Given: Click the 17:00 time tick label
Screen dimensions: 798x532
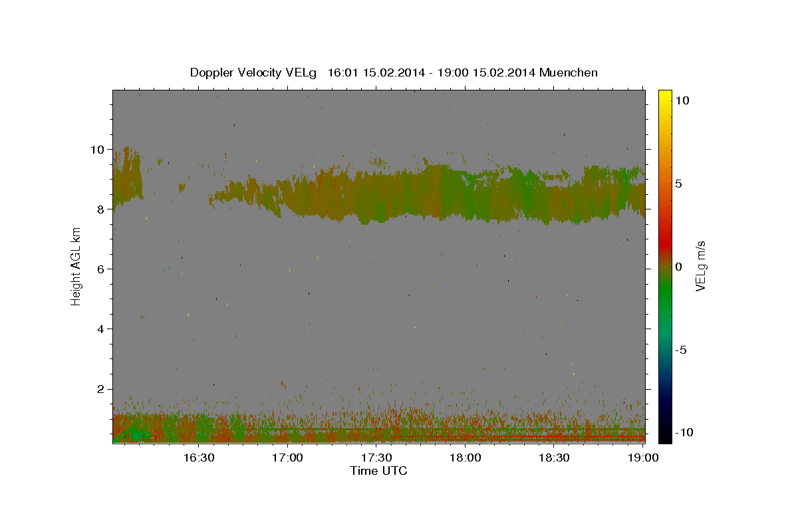Looking at the screenshot, I should point(287,458).
